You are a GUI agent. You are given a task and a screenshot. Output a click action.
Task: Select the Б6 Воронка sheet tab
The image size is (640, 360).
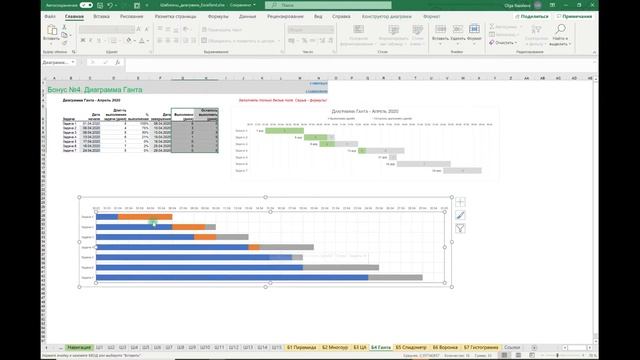(x=445, y=347)
